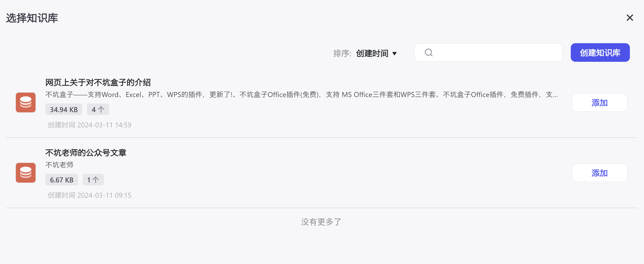The width and height of the screenshot is (644, 264).
Task: Open title 网页上关于对不坑盒子的介绍
Action: click(98, 82)
